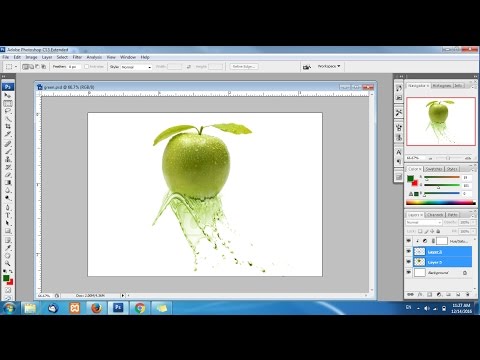
Task: Click Create new layer icon
Action: pos(458,295)
